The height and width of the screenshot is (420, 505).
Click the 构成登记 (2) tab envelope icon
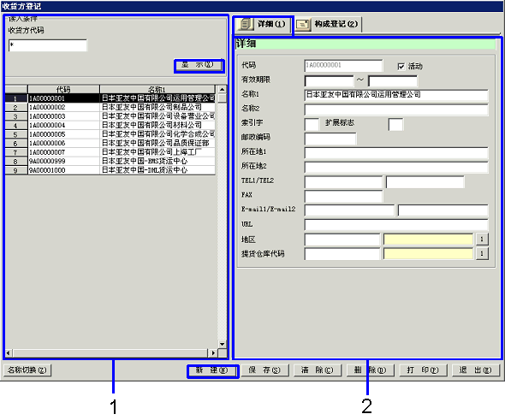(303, 25)
